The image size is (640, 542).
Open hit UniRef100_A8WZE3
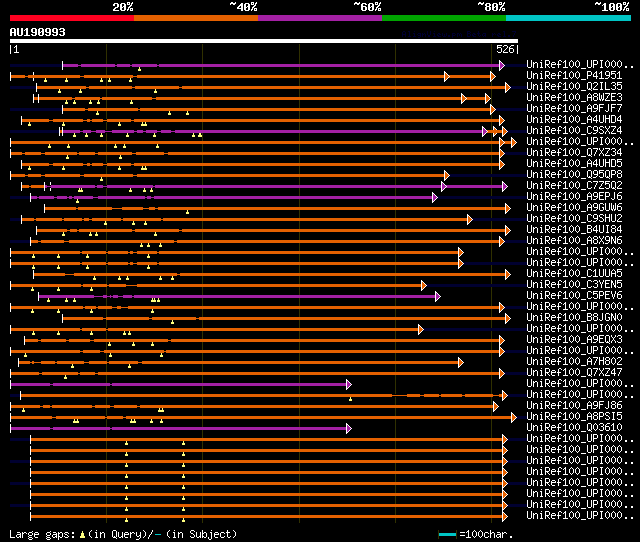[574, 97]
